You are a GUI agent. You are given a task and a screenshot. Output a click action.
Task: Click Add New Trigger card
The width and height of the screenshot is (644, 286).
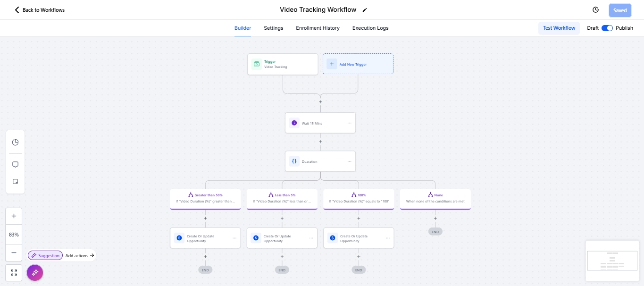(x=358, y=64)
